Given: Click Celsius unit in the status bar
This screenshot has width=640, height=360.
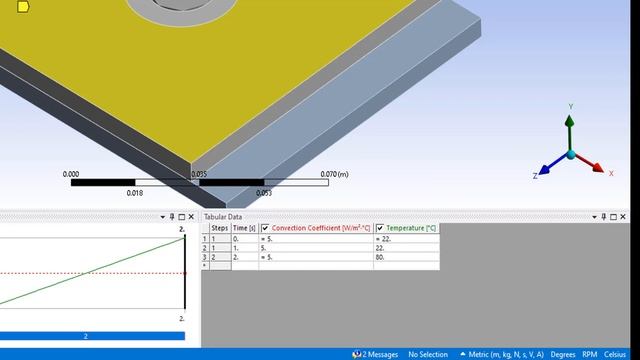Looking at the screenshot, I should point(615,354).
